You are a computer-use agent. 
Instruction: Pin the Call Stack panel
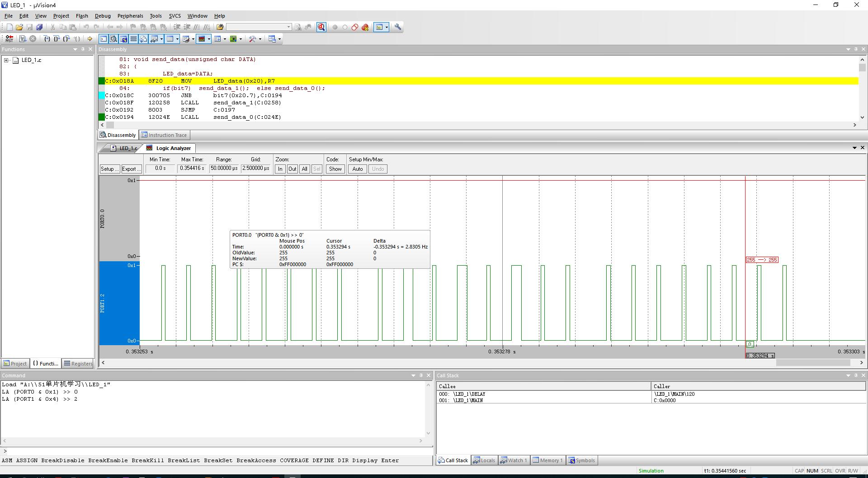click(x=856, y=375)
